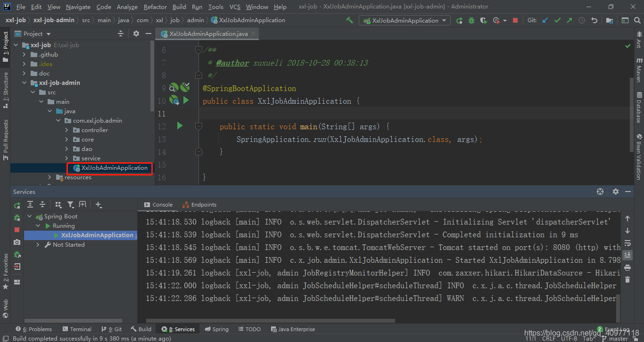Screen dimensions: 644x342
Task: Rerun XxlJobAdminApplication from the main toolbar
Action: point(459,20)
